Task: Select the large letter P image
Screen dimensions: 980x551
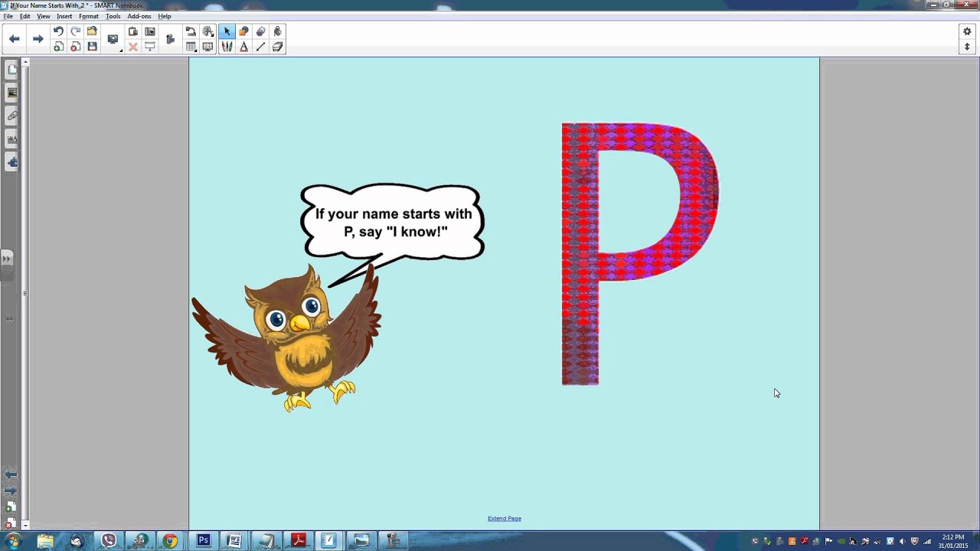Action: click(639, 253)
